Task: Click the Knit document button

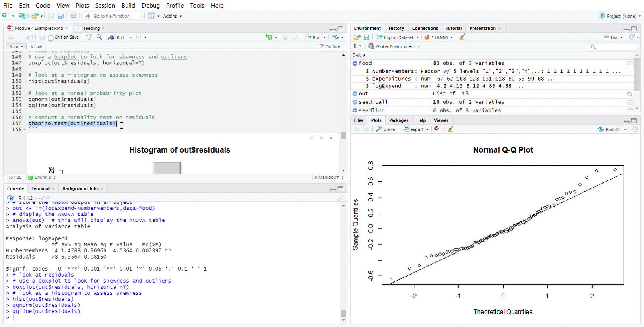Action: click(x=117, y=37)
